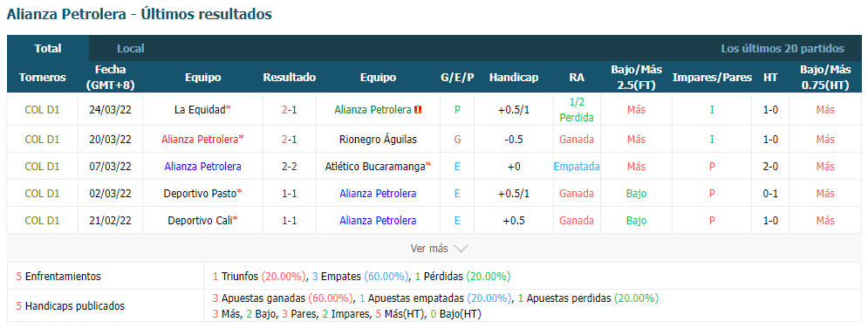Click Los últimos 20 partidos label
This screenshot has height=329, width=868.
click(x=783, y=49)
